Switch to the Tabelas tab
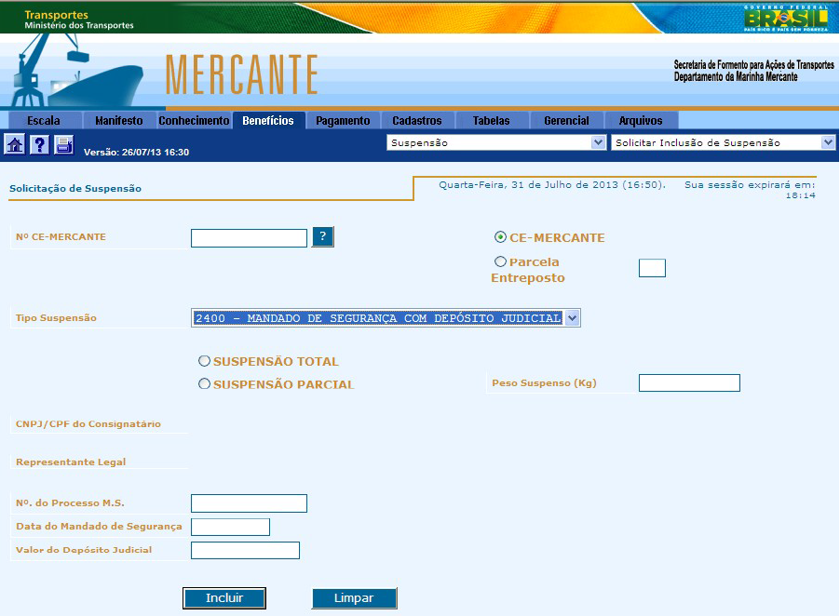Screen dimensions: 840x616 pyautogui.click(x=492, y=120)
